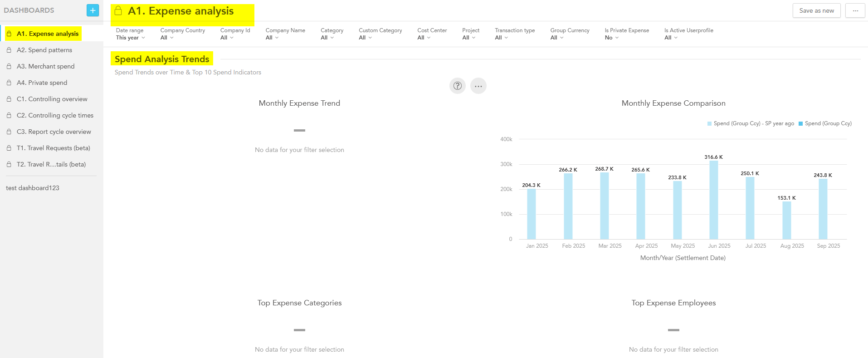Image resolution: width=868 pixels, height=358 pixels.
Task: Click lock icon next to T1. Travel Requests
Action: point(9,148)
